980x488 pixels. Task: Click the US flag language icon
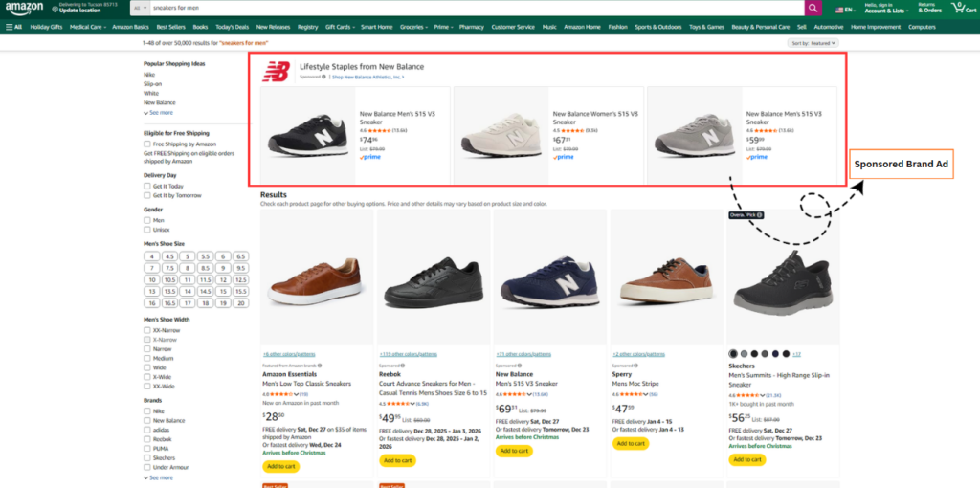click(839, 10)
